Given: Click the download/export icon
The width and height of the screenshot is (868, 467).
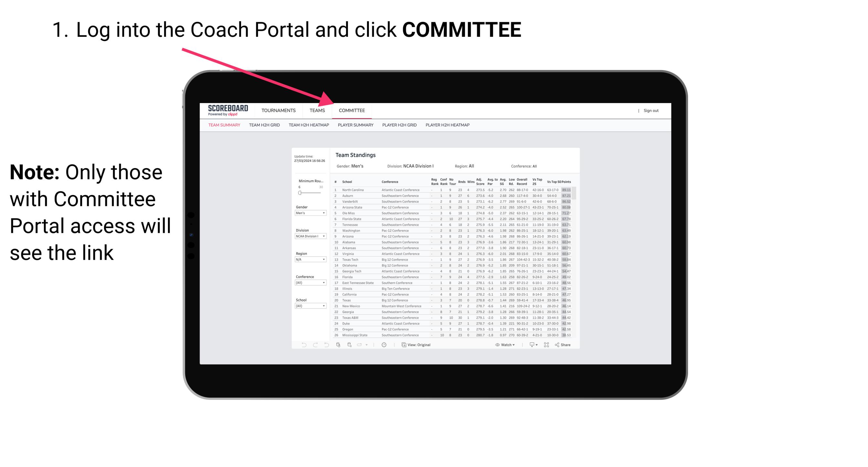Looking at the screenshot, I should (x=530, y=345).
